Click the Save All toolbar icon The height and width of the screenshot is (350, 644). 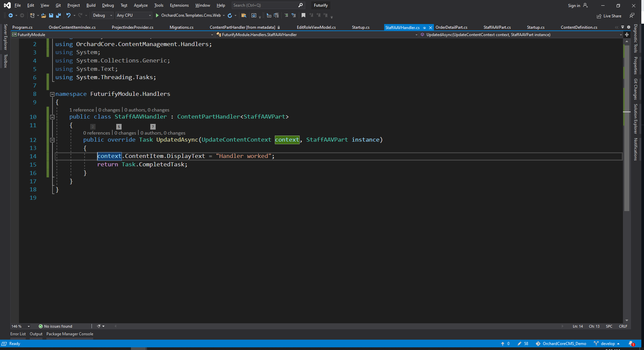click(x=58, y=15)
